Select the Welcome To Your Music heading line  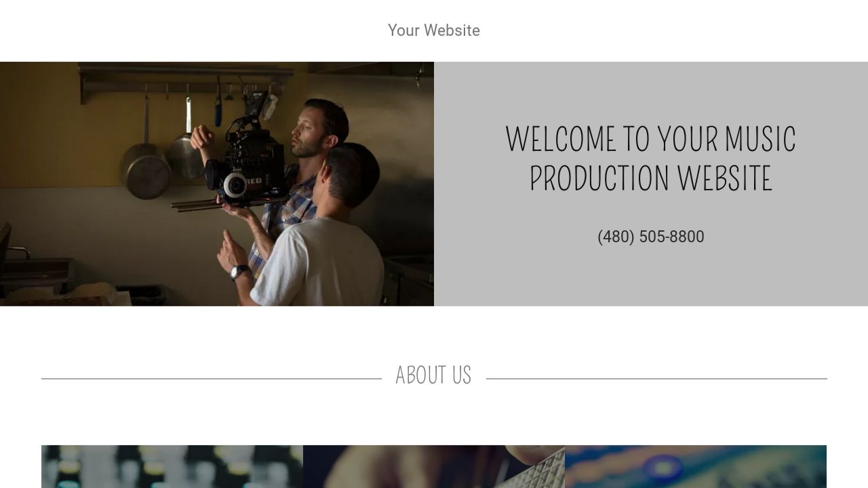651,139
